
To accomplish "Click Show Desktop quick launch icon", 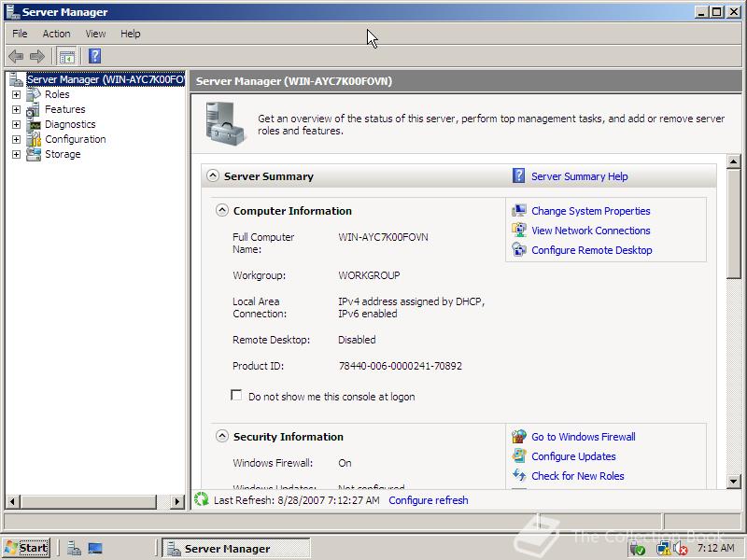I will pos(95,549).
